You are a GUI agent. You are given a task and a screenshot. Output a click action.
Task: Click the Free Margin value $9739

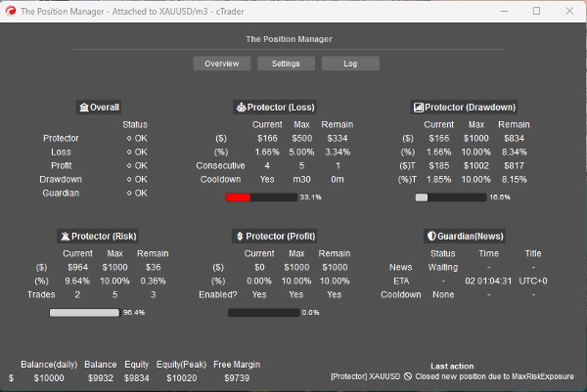coord(237,378)
